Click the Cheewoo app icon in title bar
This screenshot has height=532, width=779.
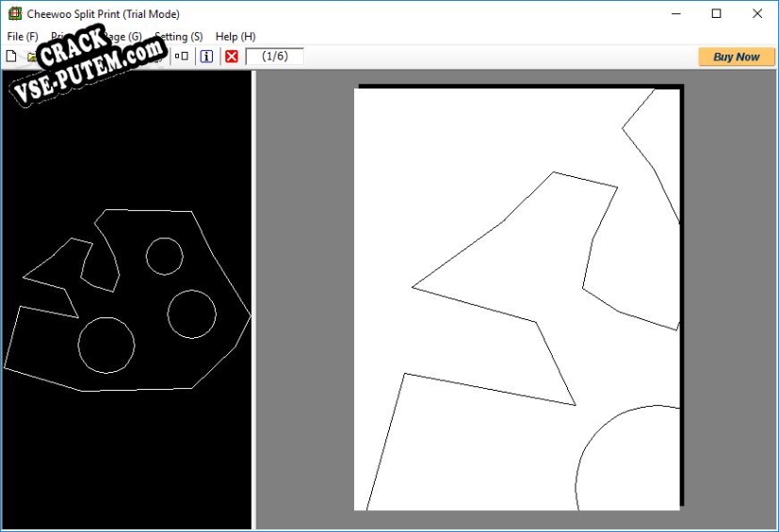click(14, 14)
